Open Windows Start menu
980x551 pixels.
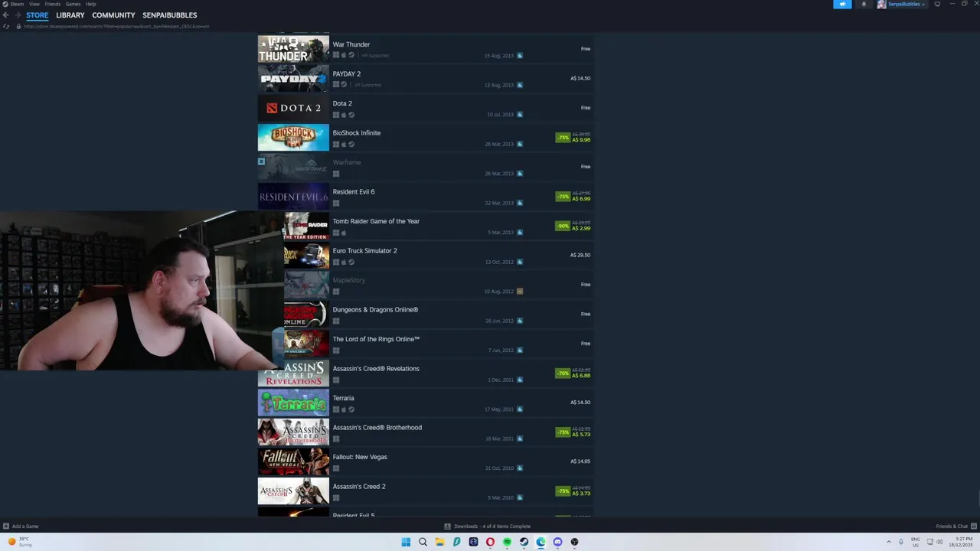(x=406, y=542)
